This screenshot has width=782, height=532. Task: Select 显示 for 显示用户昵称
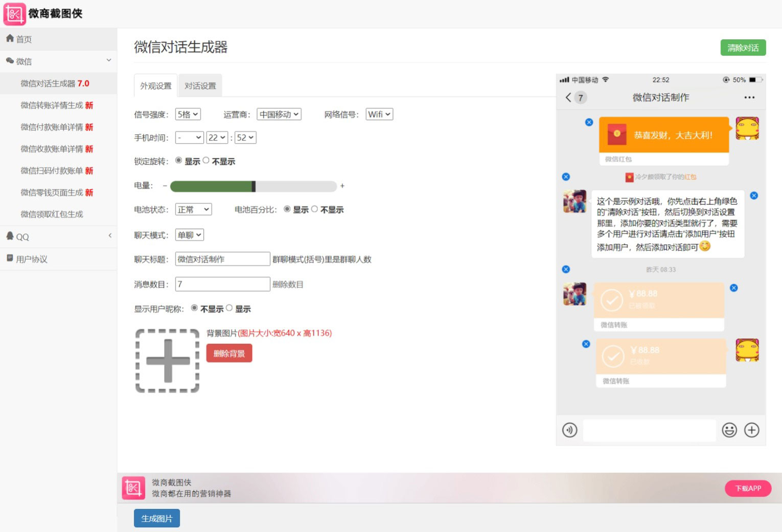(x=229, y=308)
